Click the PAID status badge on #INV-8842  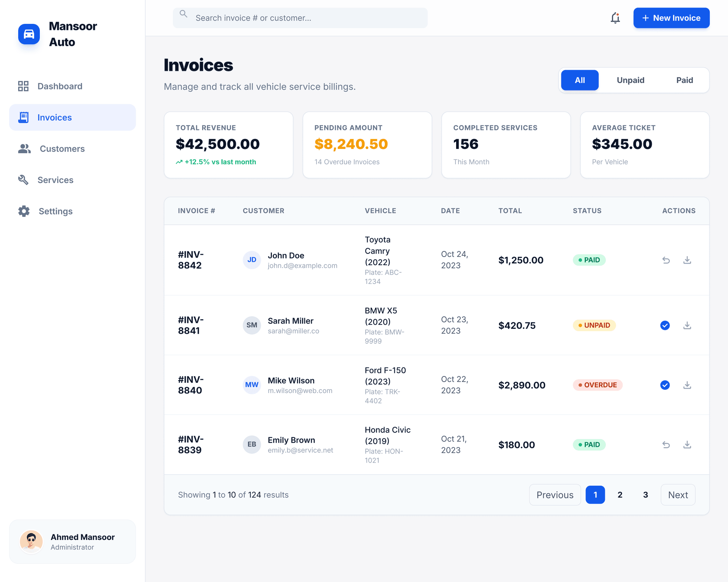pos(589,260)
